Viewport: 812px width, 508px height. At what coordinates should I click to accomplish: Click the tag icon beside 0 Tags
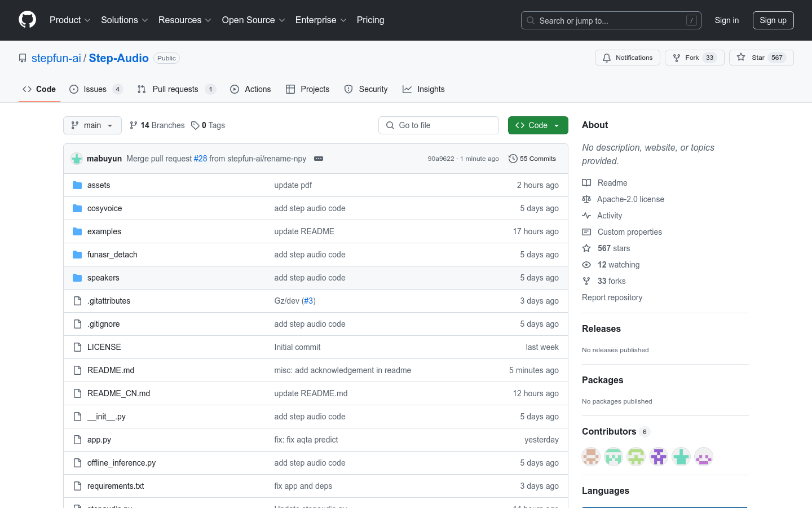click(195, 125)
